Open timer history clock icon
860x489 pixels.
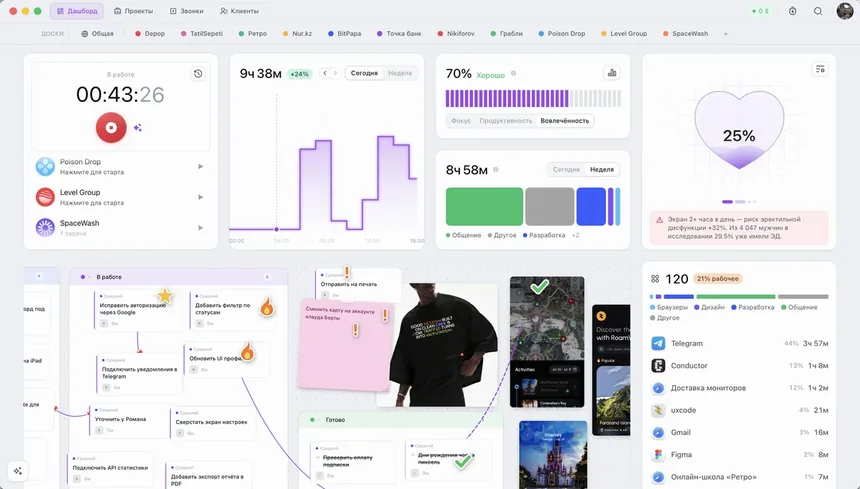click(198, 73)
